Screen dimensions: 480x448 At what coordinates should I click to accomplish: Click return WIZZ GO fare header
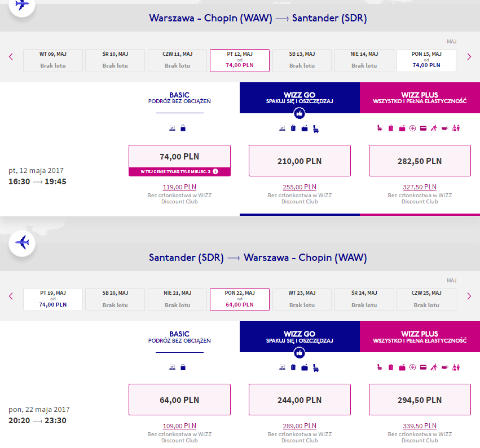click(x=300, y=336)
